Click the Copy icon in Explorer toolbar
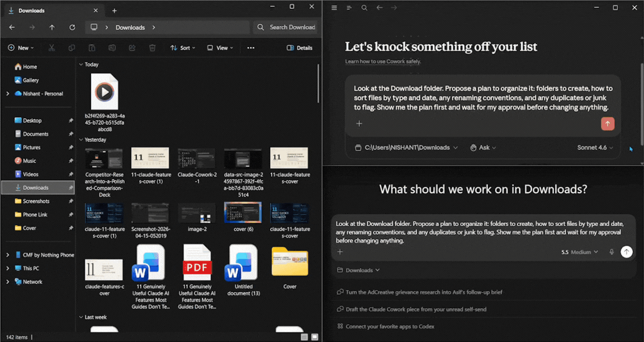 (x=72, y=48)
